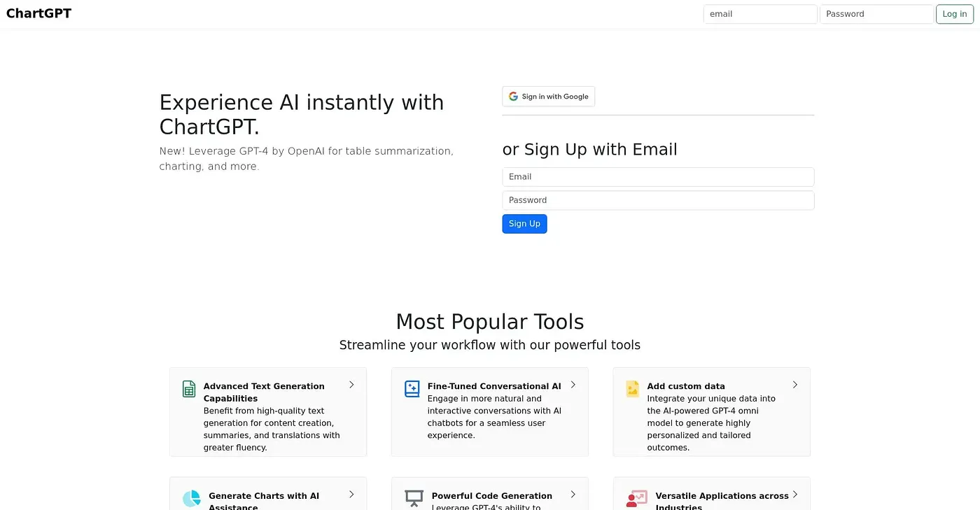The width and height of the screenshot is (980, 510).
Task: Open Versatile Applications card chevron
Action: click(795, 495)
